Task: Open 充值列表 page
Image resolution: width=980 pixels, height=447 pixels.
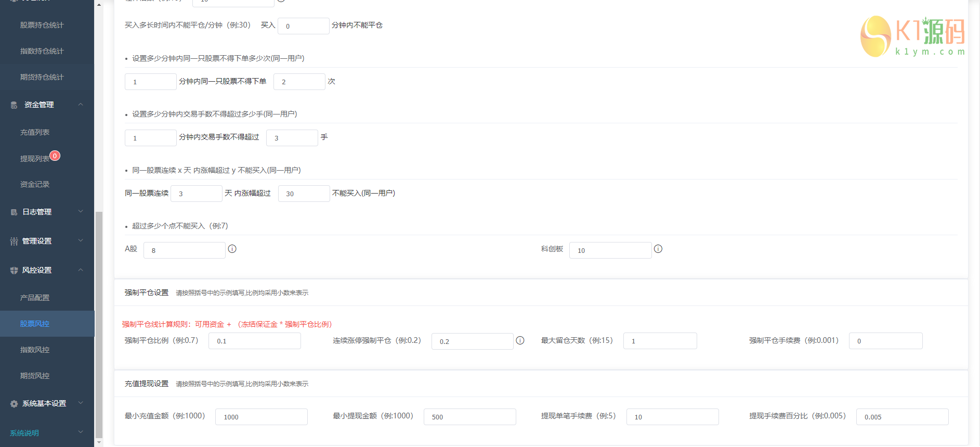Action: pyautogui.click(x=35, y=132)
